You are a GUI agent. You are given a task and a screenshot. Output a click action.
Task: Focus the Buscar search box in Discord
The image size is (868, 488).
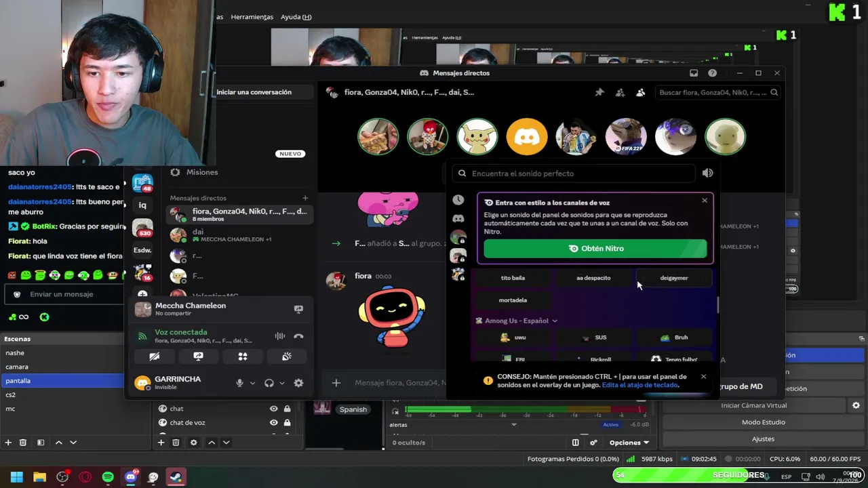click(x=717, y=92)
